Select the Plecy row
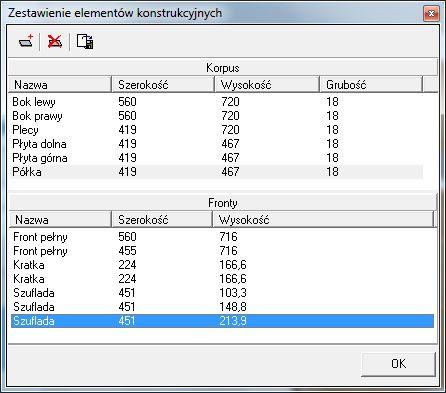Screen dimensions: 446x393 pyautogui.click(x=217, y=130)
